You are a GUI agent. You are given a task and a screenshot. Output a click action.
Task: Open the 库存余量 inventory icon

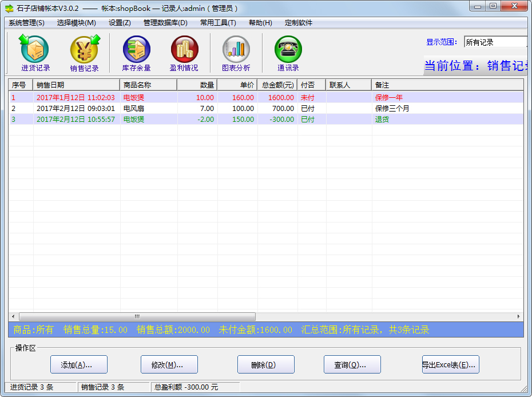[136, 50]
